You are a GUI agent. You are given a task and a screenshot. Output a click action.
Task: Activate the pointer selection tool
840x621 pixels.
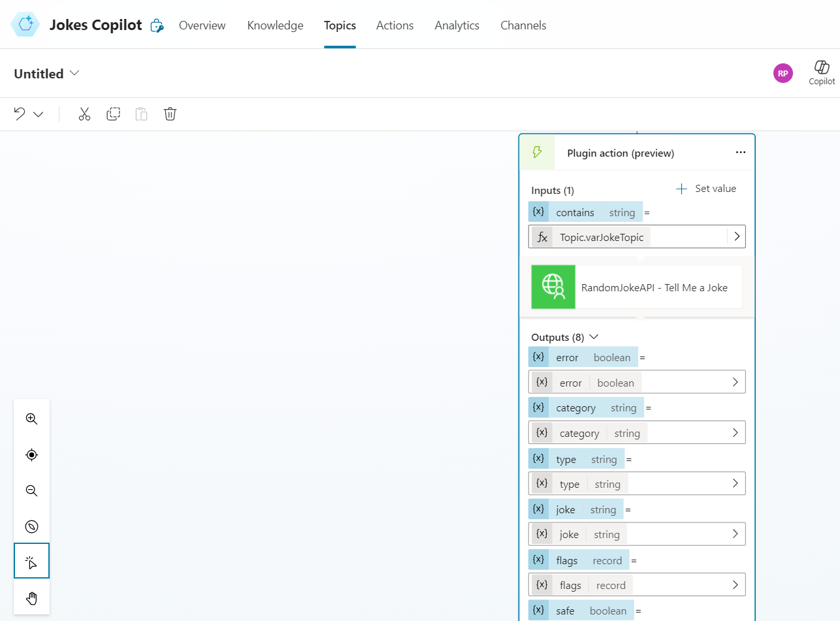point(31,562)
